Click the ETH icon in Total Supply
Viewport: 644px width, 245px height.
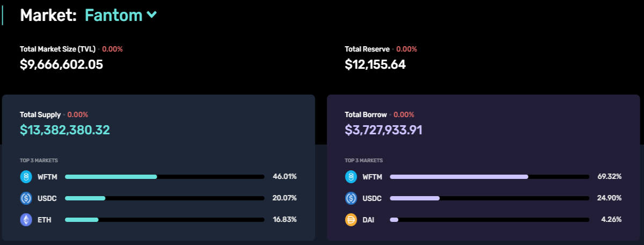[x=26, y=220]
